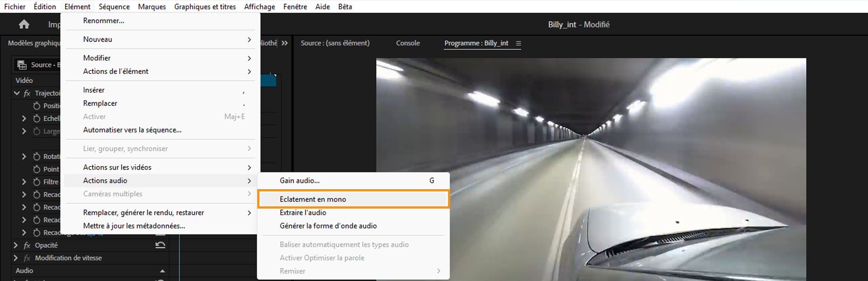Open the Affichage menu

[x=259, y=7]
